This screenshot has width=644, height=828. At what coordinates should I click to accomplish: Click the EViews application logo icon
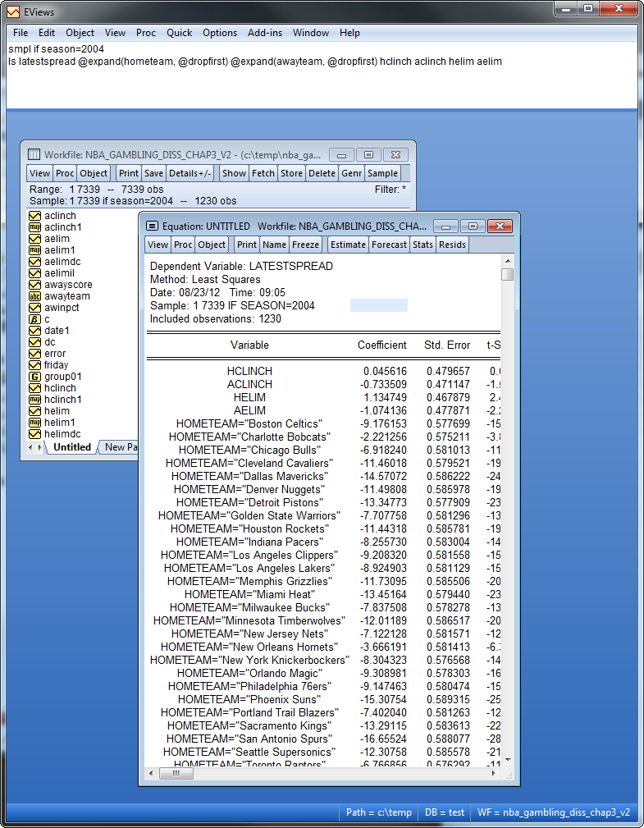[x=14, y=11]
